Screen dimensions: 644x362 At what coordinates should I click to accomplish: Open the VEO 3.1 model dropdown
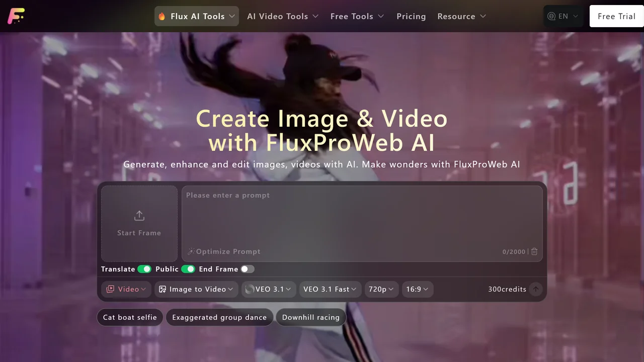point(269,289)
